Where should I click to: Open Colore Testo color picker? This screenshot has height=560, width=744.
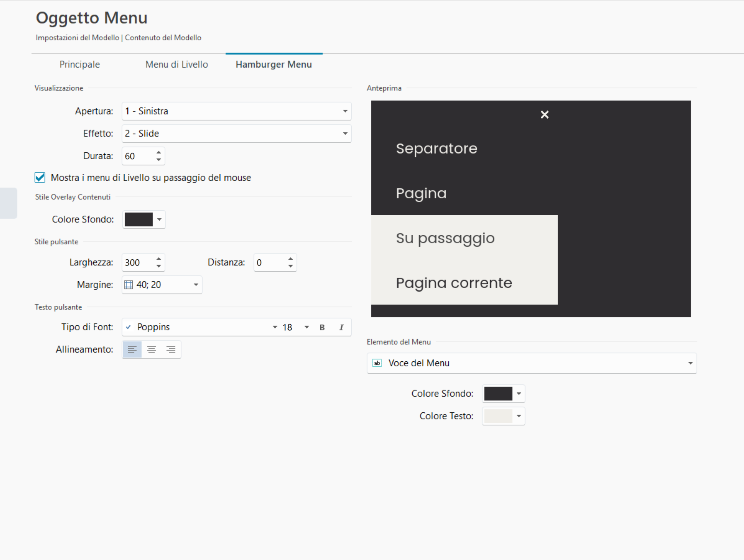click(x=503, y=416)
